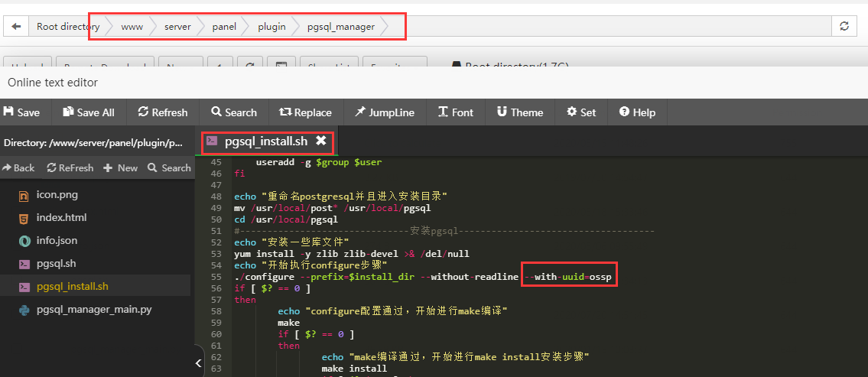Click the refresh icon beside the path bar
The width and height of the screenshot is (868, 377).
click(x=844, y=27)
